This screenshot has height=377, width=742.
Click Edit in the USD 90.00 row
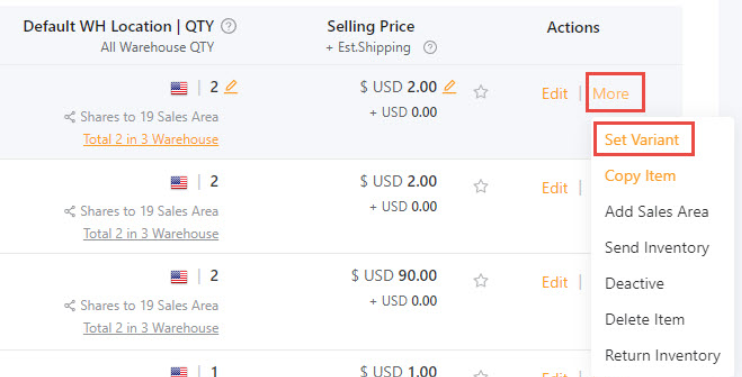(x=555, y=282)
